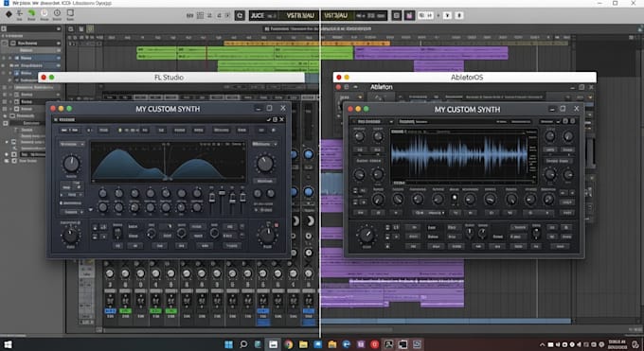Image resolution: width=644 pixels, height=351 pixels.
Task: Click the purple clip in the arrangement timeline
Action: (x=431, y=53)
